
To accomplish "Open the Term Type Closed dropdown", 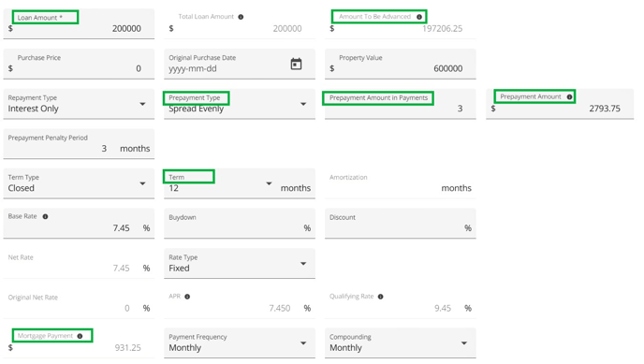I will tap(79, 183).
